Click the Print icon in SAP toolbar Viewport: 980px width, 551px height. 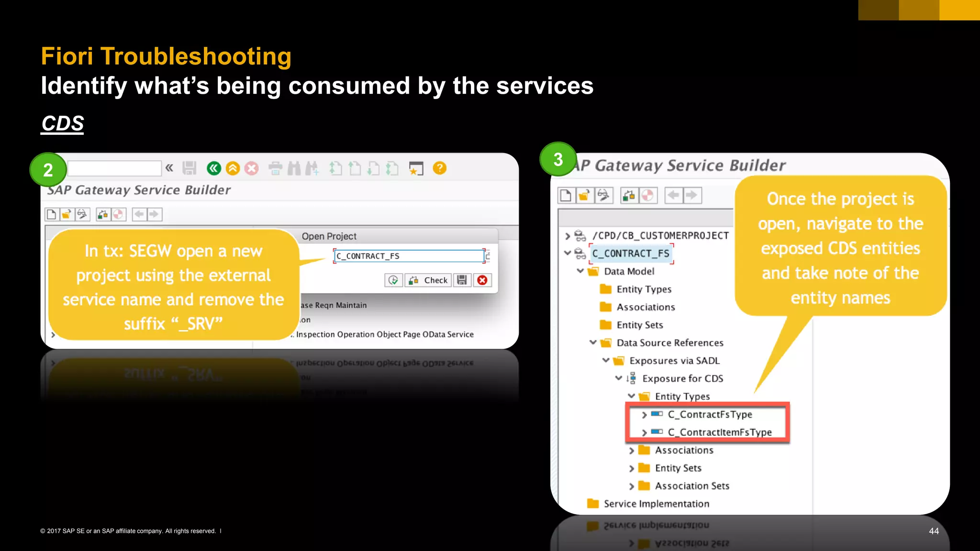[x=276, y=168]
